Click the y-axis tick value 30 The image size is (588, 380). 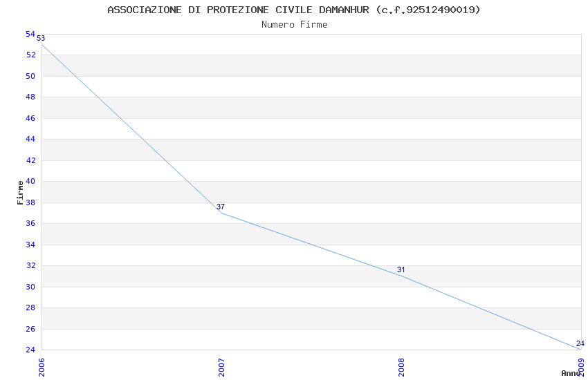pyautogui.click(x=30, y=287)
